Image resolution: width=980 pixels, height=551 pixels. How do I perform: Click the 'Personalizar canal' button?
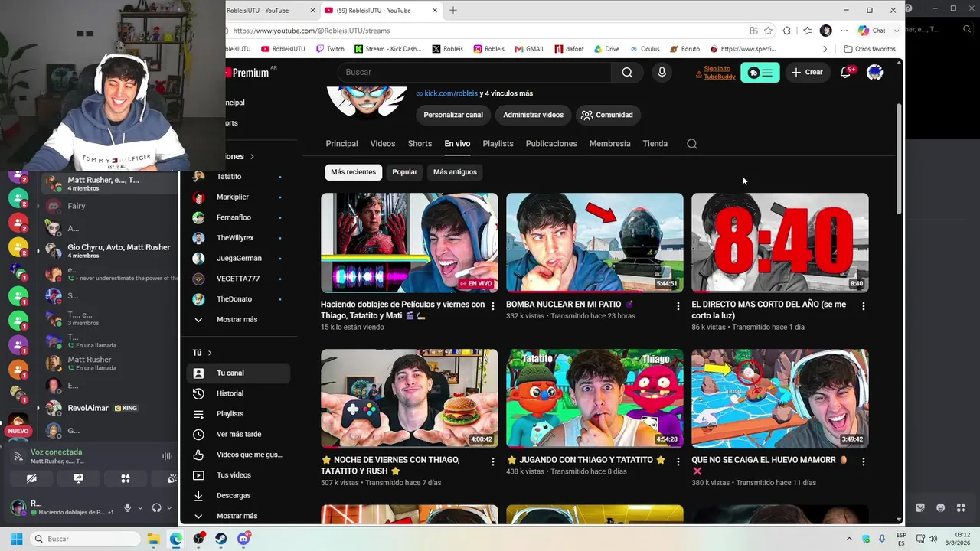pos(453,115)
